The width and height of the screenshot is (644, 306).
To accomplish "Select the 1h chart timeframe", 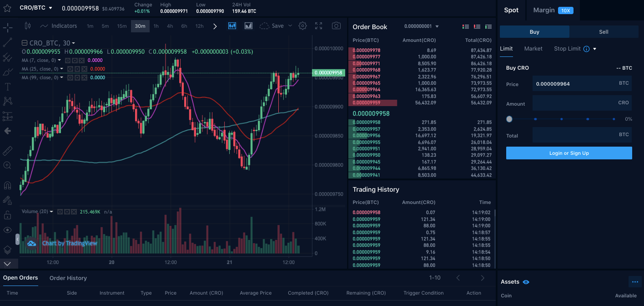I will pos(156,26).
